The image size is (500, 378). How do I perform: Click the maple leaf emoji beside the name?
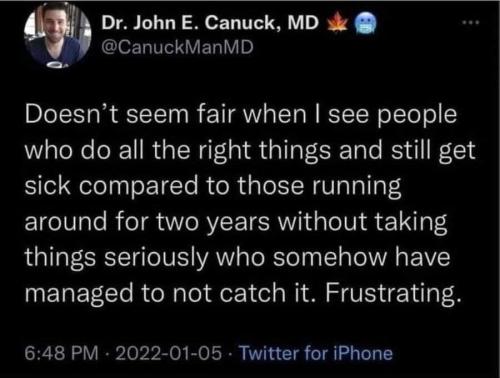pyautogui.click(x=337, y=23)
